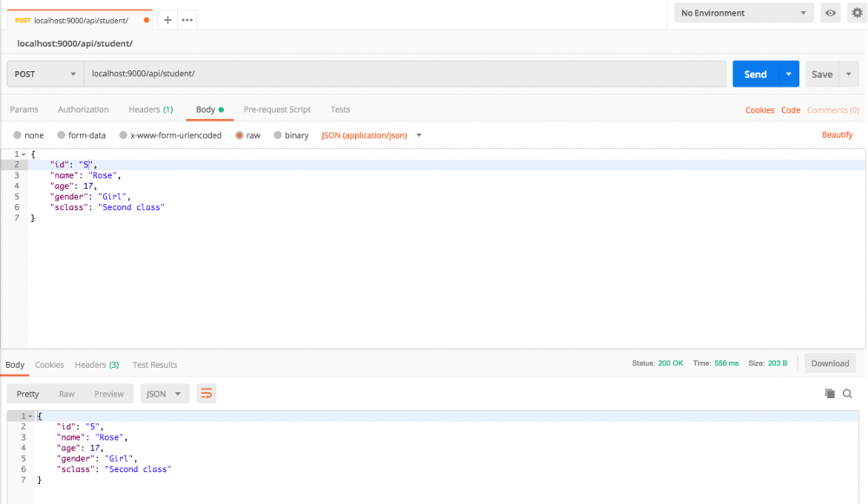
Task: Toggle line wrapping icon in the response viewer
Action: click(x=206, y=393)
